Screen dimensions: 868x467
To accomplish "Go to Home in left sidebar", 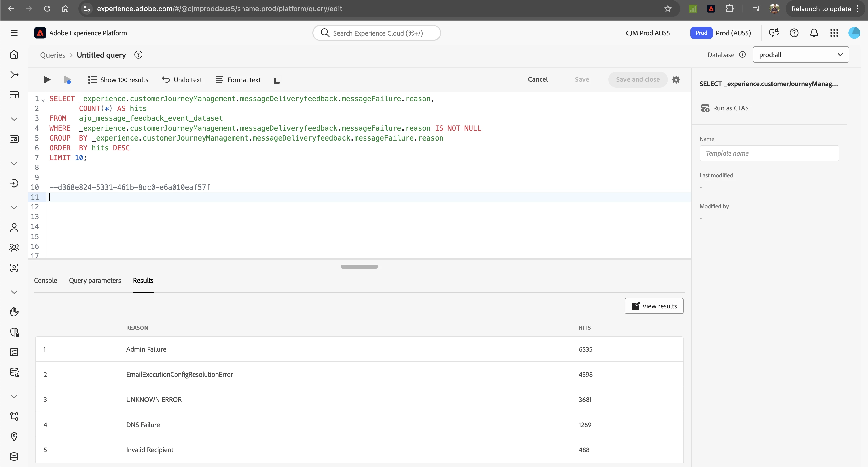I will 14,54.
